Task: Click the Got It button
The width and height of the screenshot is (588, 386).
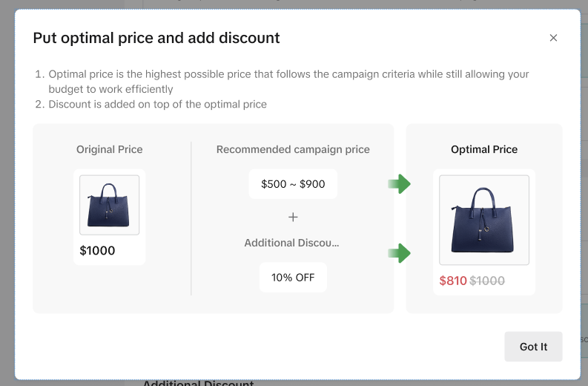Action: coord(533,347)
